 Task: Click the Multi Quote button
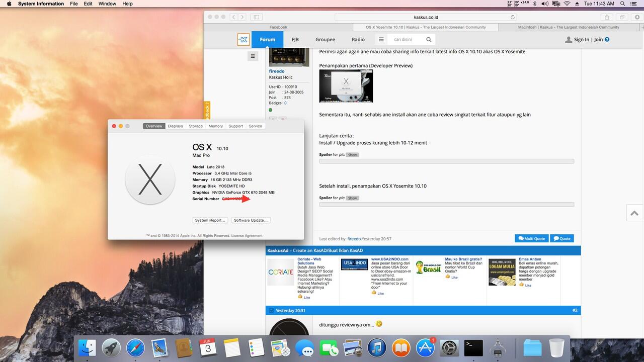pyautogui.click(x=531, y=238)
